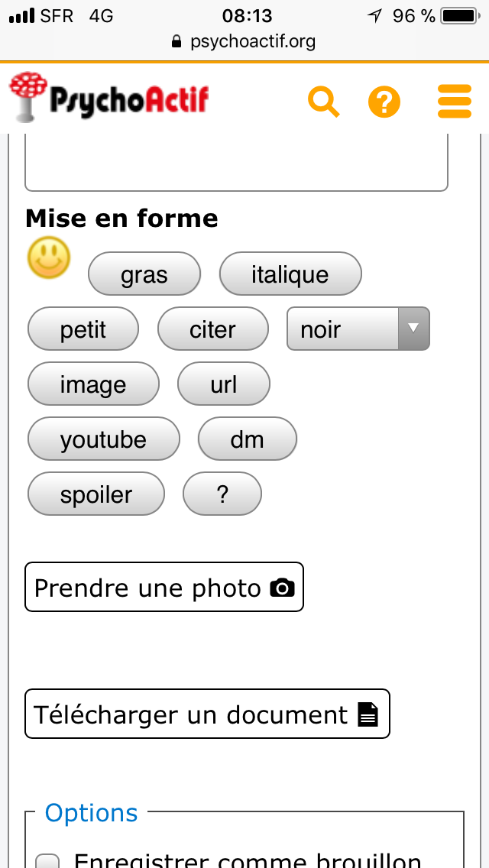The height and width of the screenshot is (868, 489).
Task: Insert a spoiler tag
Action: (x=96, y=494)
